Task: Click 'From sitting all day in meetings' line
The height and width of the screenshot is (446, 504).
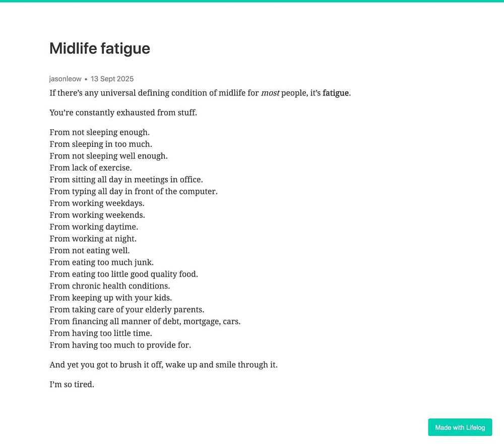Action: (126, 180)
